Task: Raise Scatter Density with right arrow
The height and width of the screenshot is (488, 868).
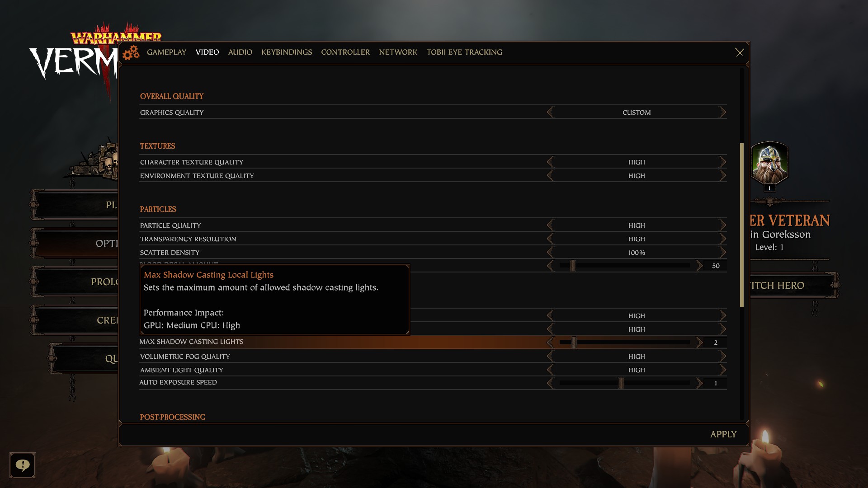Action: coord(723,253)
